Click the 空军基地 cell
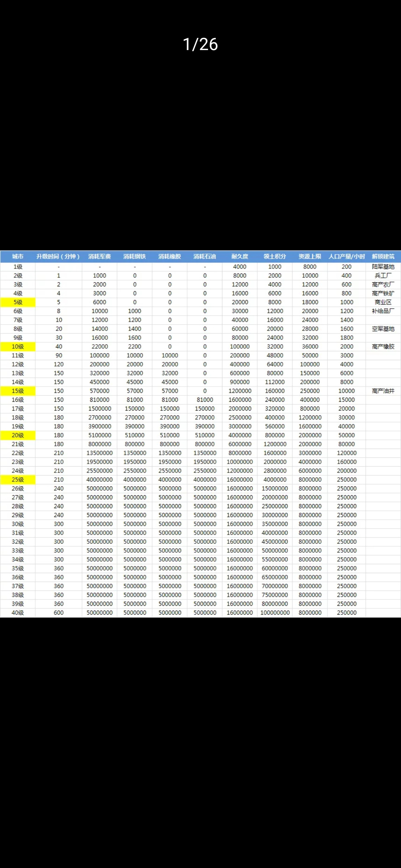This screenshot has width=401, height=868. [383, 329]
